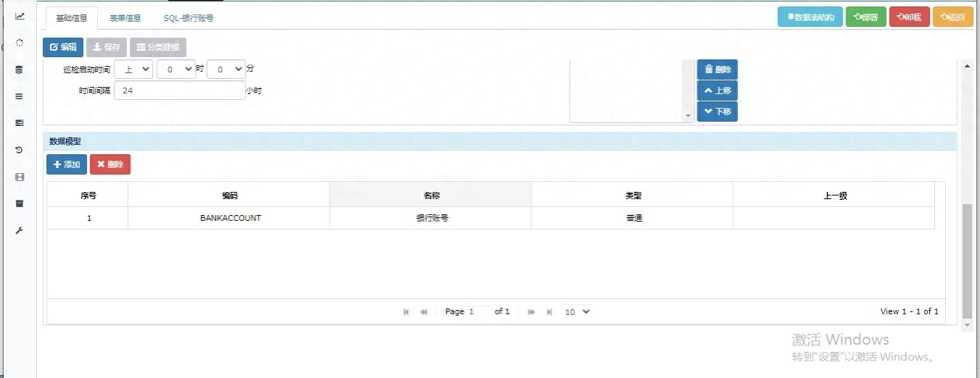Go to previous page in pager
Image resolution: width=980 pixels, height=378 pixels.
pos(424,311)
